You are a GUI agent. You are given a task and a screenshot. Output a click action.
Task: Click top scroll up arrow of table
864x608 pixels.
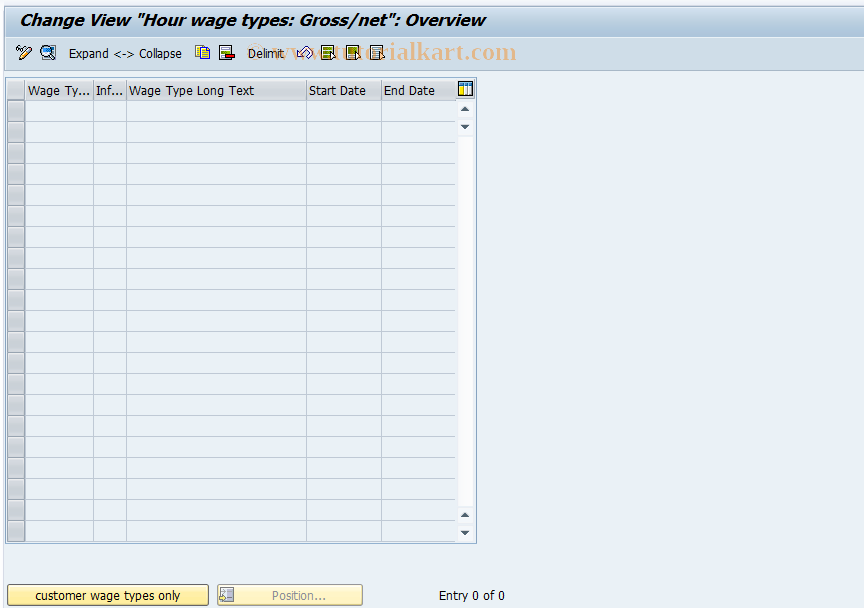pyautogui.click(x=465, y=109)
